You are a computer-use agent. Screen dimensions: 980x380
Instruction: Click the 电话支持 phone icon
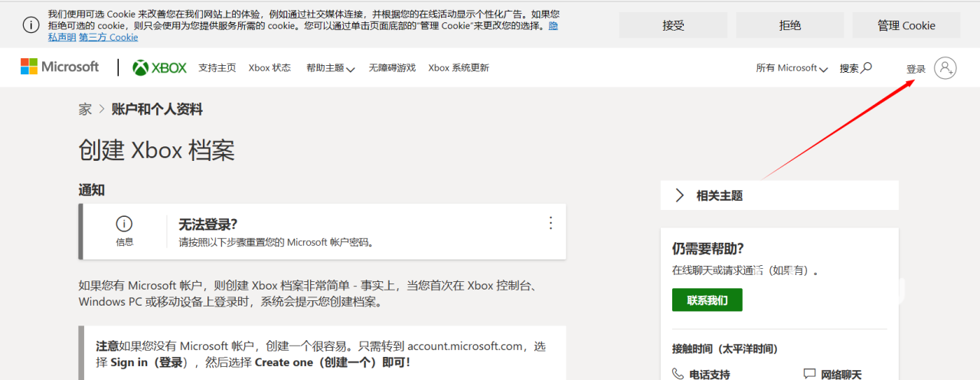pos(678,374)
